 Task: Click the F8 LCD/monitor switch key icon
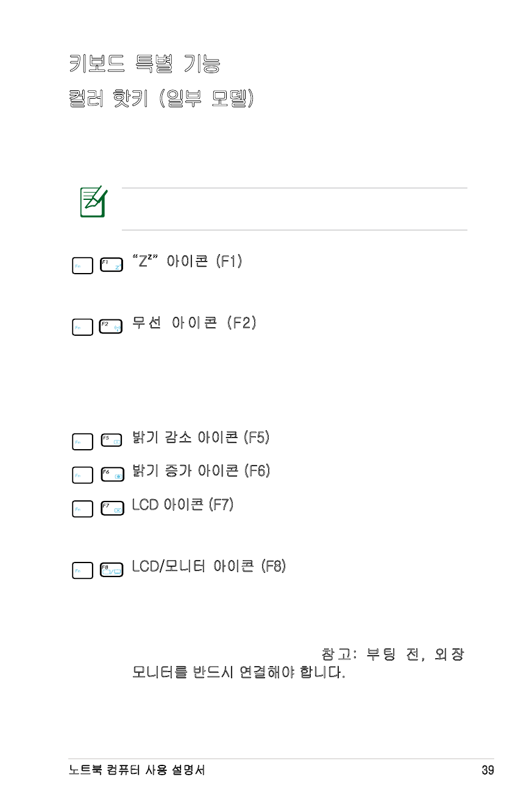coord(110,570)
